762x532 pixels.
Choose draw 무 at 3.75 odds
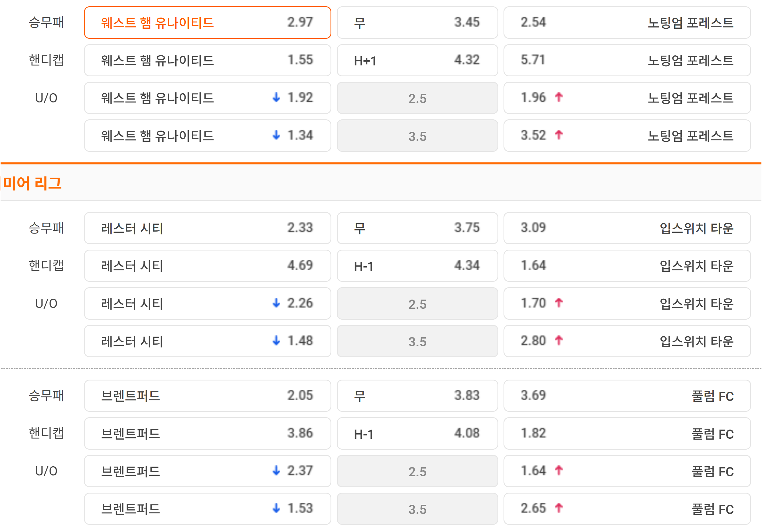[x=417, y=228]
